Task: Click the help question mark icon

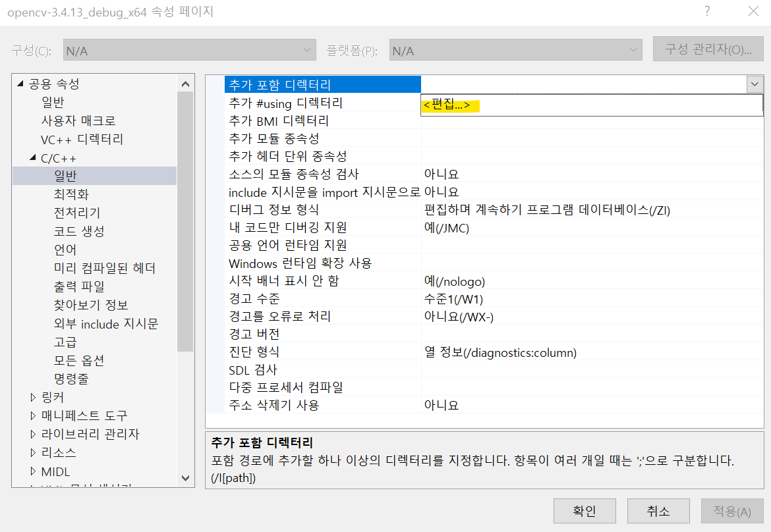Action: [707, 11]
